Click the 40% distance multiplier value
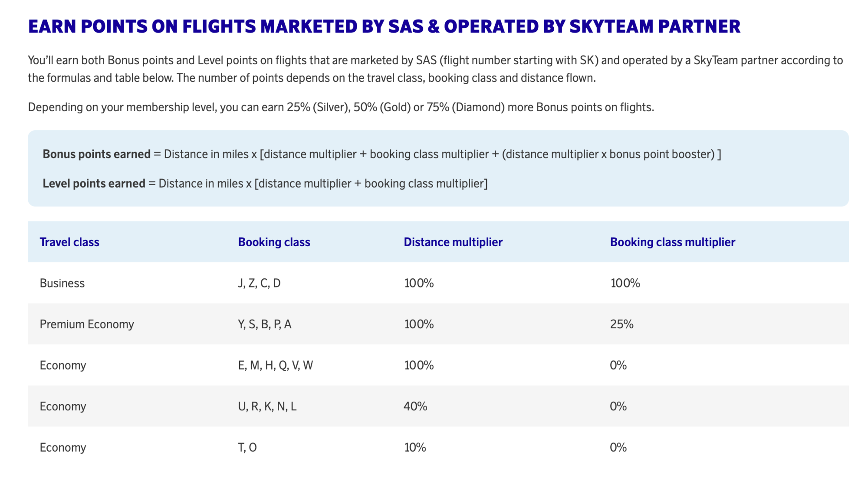Screen dimensions: 868x482 415,406
